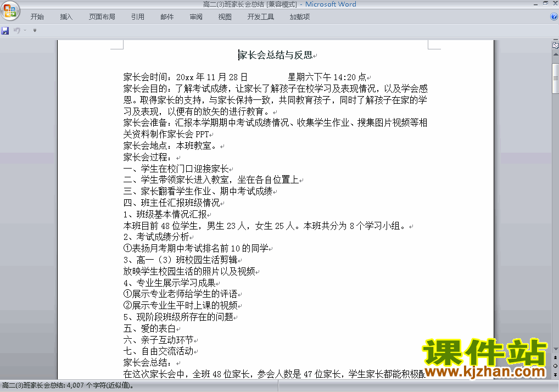
Task: Open the 开始 ribbon tab
Action: click(x=37, y=17)
